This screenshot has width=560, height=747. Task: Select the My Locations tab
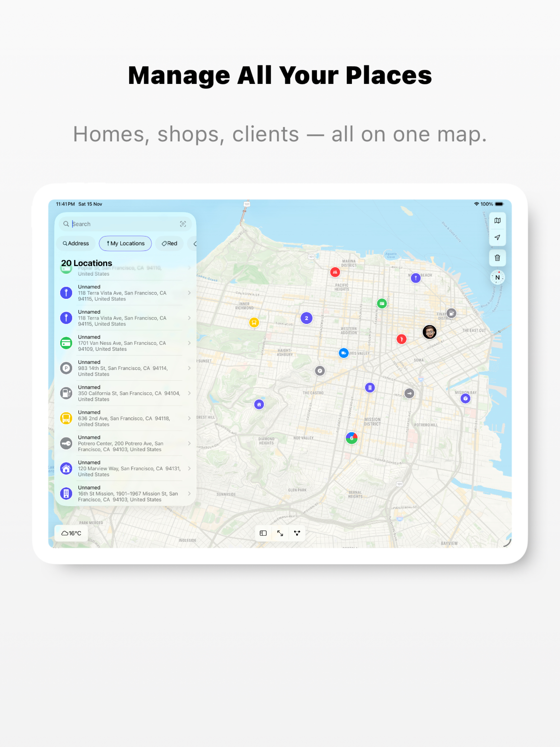125,243
